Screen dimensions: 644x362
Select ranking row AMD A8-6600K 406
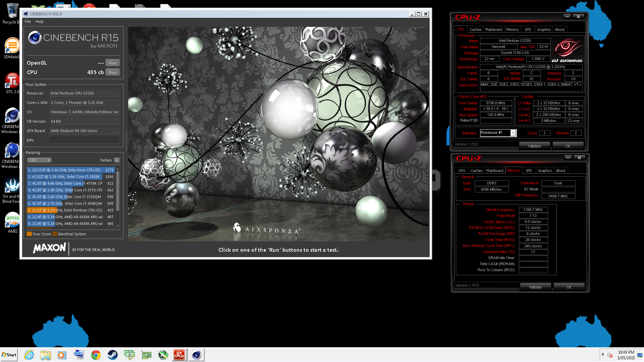[71, 224]
